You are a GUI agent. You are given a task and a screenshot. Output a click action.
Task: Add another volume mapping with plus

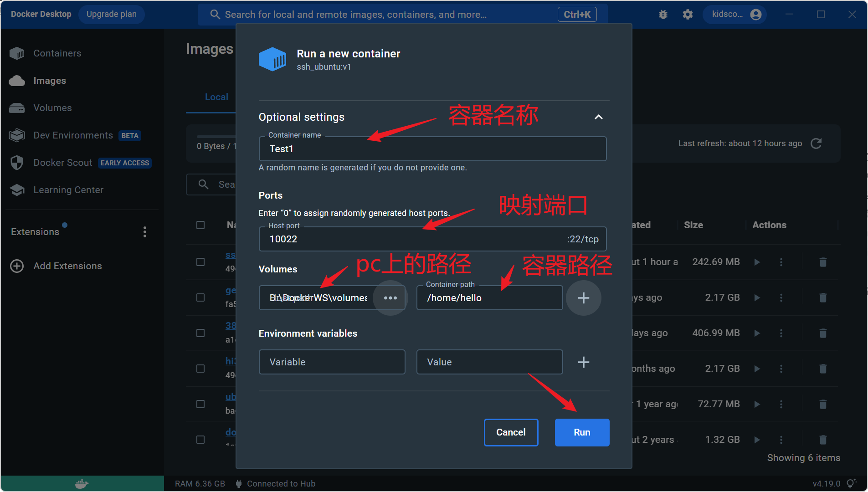pos(583,298)
